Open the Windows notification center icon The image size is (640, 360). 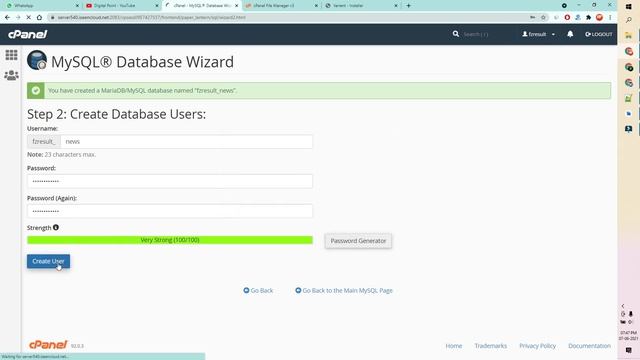[x=629, y=351]
